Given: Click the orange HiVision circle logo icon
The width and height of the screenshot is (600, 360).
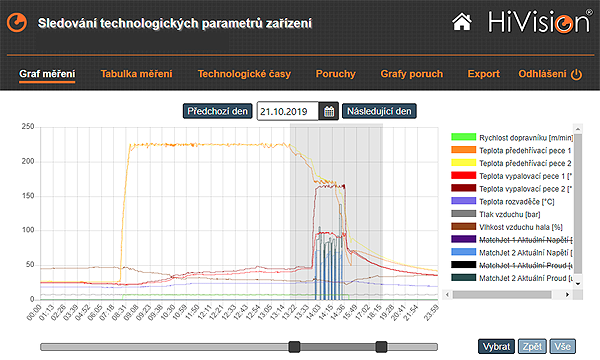Looking at the screenshot, I should point(17,22).
